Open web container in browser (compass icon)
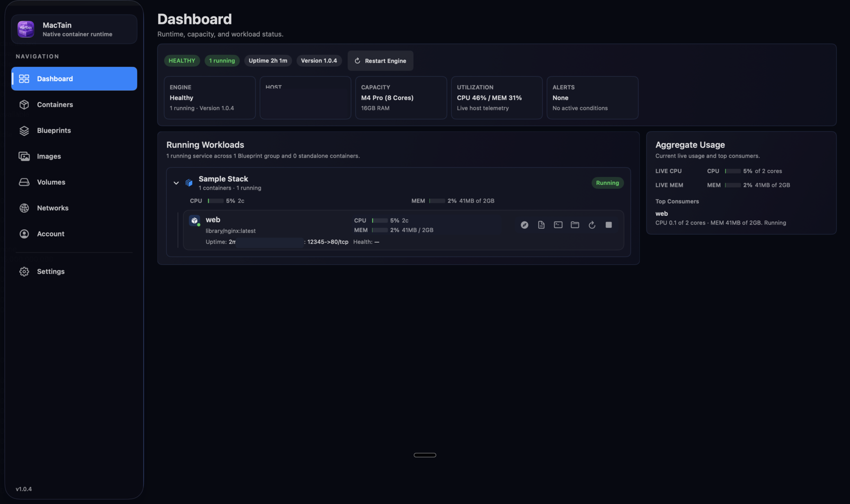The image size is (850, 504). pos(524,225)
